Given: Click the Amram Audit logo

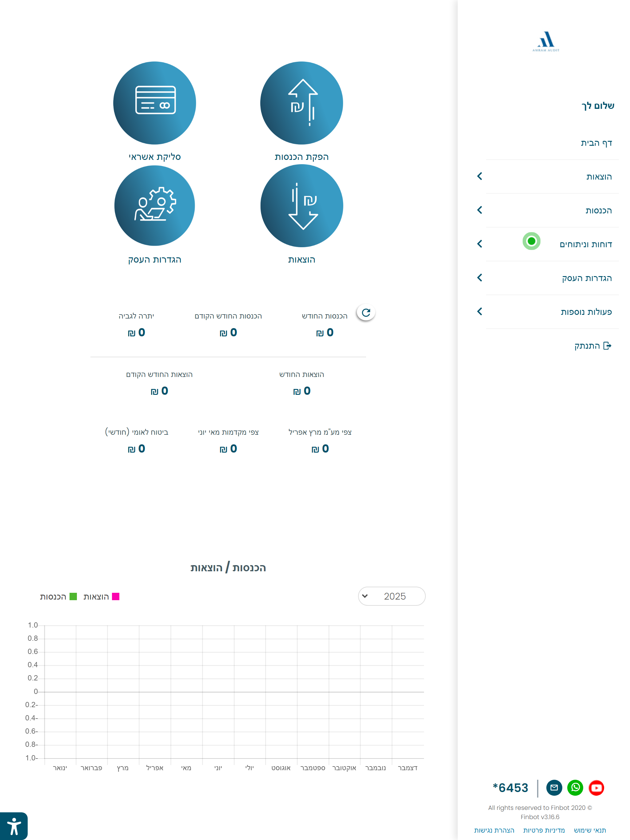Looking at the screenshot, I should [546, 42].
